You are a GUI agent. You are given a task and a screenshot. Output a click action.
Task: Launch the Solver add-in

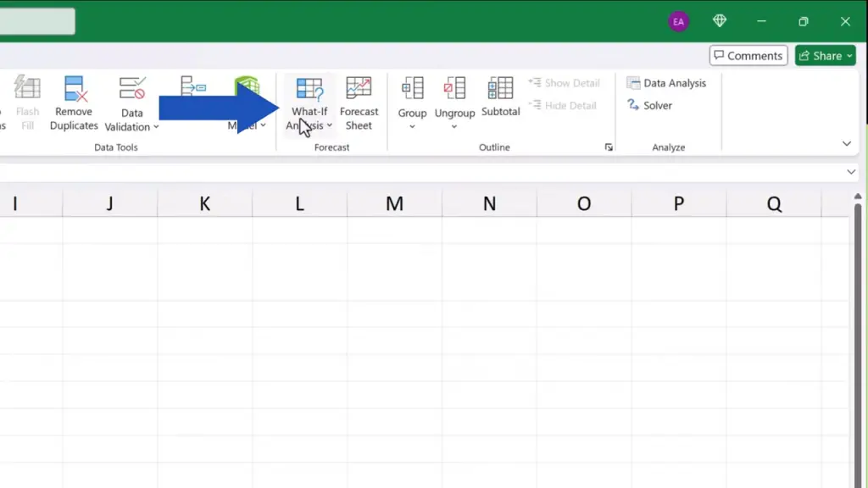tap(649, 106)
